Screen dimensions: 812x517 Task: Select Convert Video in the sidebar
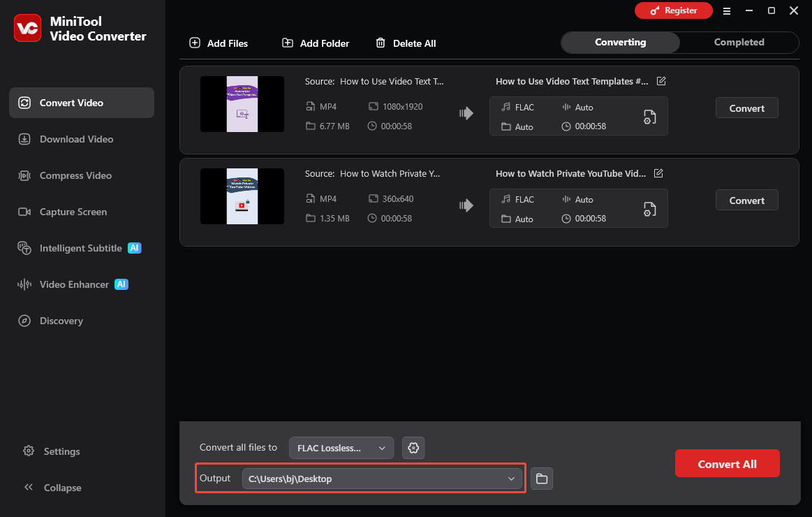[x=82, y=103]
